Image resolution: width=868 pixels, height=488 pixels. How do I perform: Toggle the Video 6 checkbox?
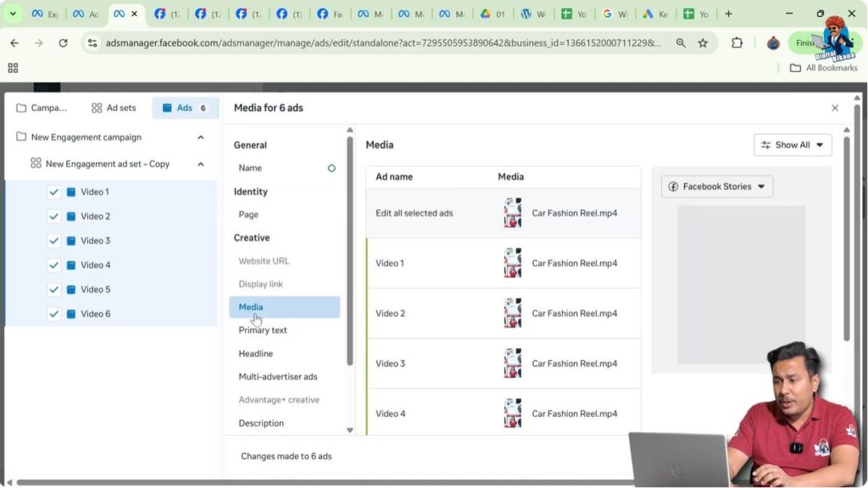pos(54,314)
